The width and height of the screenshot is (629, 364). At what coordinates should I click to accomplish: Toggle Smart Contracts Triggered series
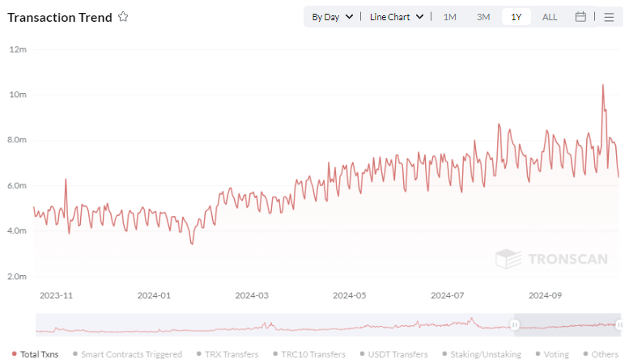coord(128,354)
